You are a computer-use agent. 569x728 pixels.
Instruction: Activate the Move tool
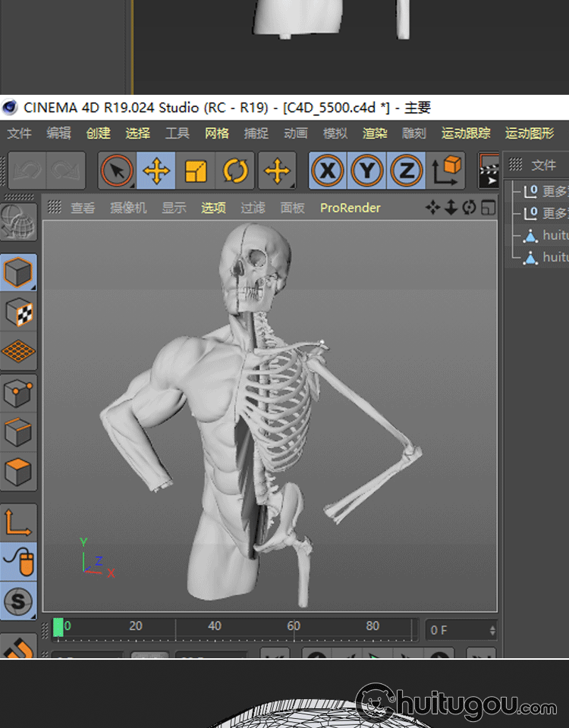(x=156, y=171)
